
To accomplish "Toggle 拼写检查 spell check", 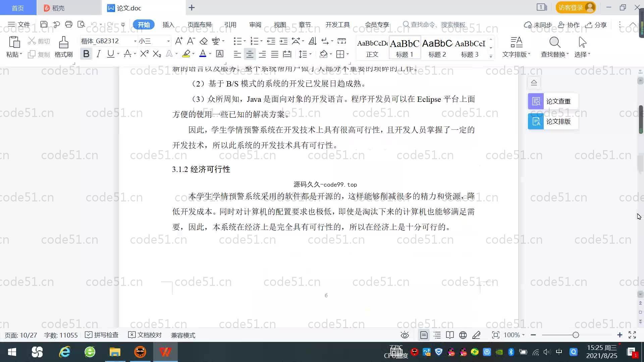I will pyautogui.click(x=102, y=335).
